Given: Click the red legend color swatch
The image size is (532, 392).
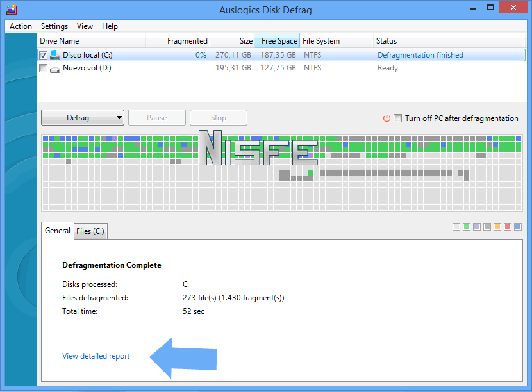Looking at the screenshot, I should click(x=508, y=227).
